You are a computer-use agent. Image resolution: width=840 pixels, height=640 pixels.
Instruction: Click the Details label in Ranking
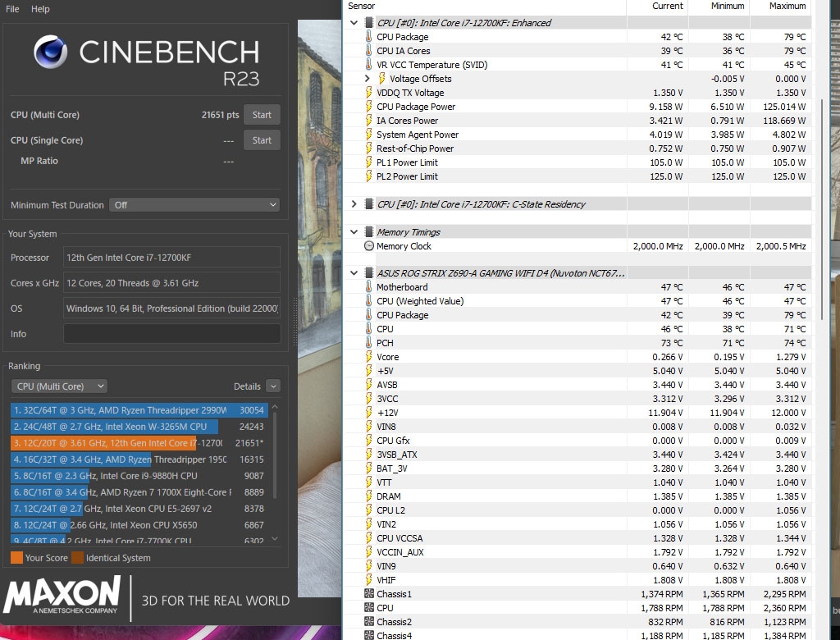(247, 386)
